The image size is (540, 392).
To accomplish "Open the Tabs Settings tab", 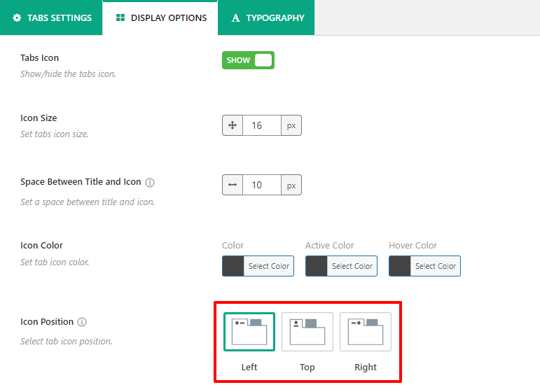I will (x=51, y=17).
